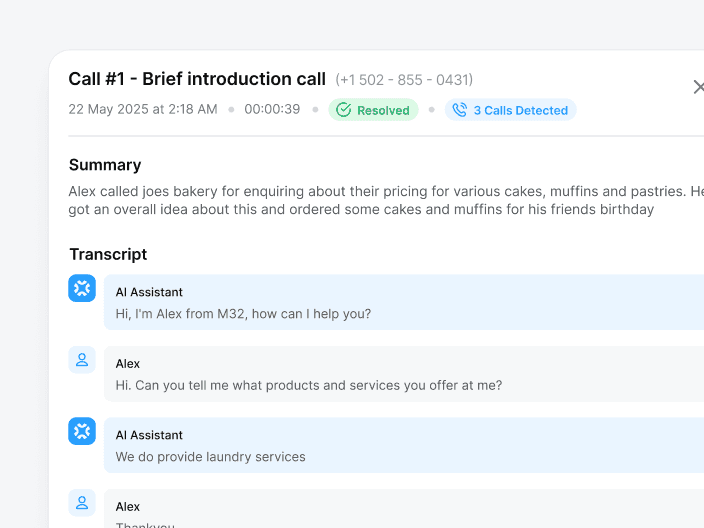Click Alex's avatar beside the products question
Image resolution: width=704 pixels, height=528 pixels.
(x=82, y=360)
